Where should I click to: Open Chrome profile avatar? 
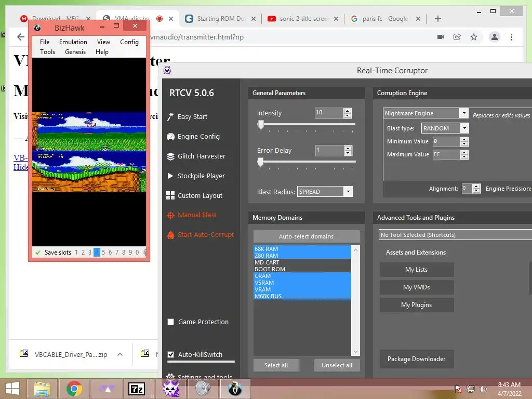tap(495, 37)
